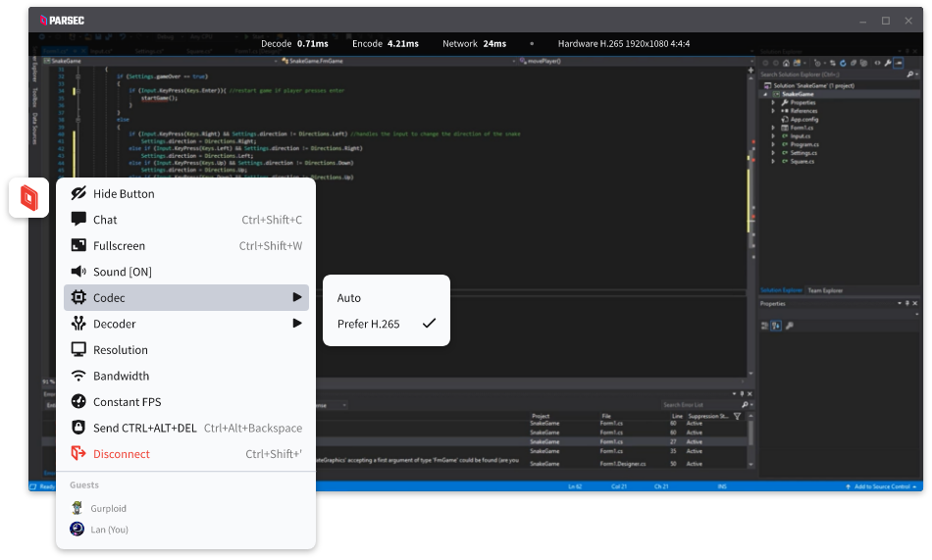Image resolution: width=932 pixels, height=560 pixels.
Task: Click the Chat speech bubble icon
Action: [78, 219]
